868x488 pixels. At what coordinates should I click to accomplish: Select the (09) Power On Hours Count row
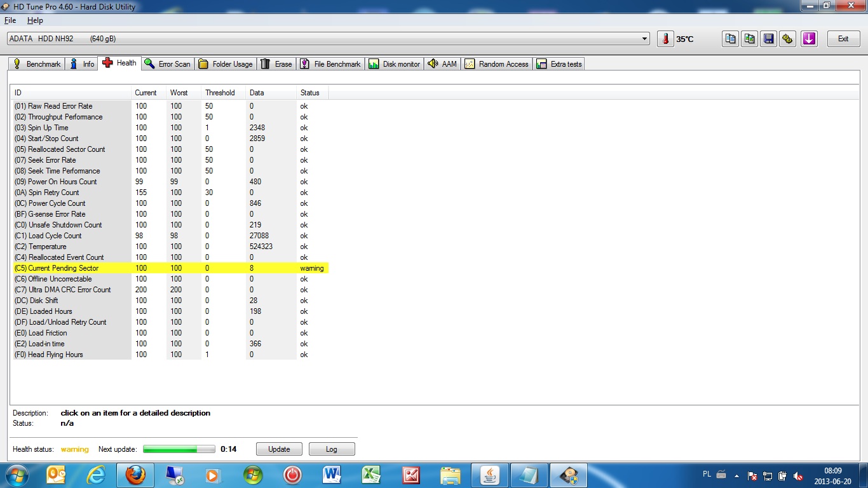170,182
